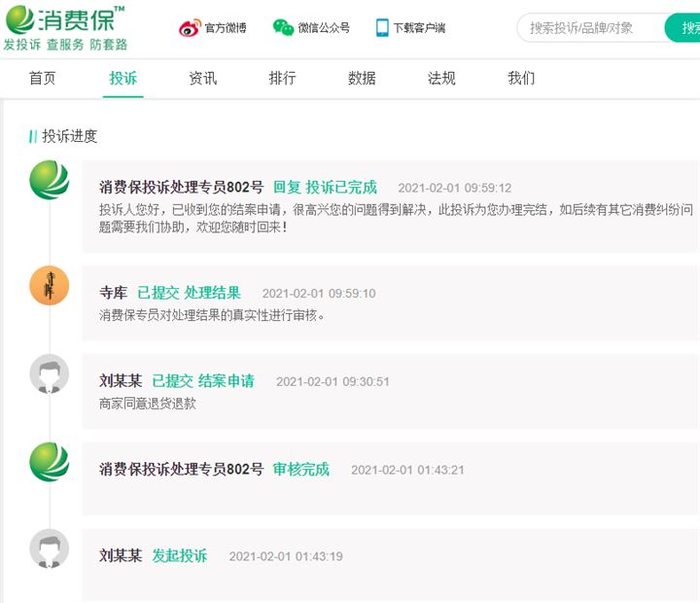Click 刘某某 avatar beside 结案申请 entry

pos(50,373)
